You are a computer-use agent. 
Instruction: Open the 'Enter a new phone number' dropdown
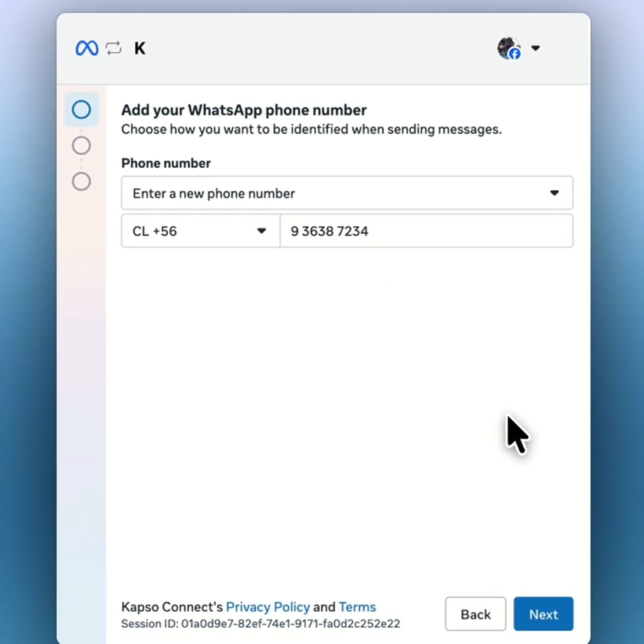coord(347,193)
